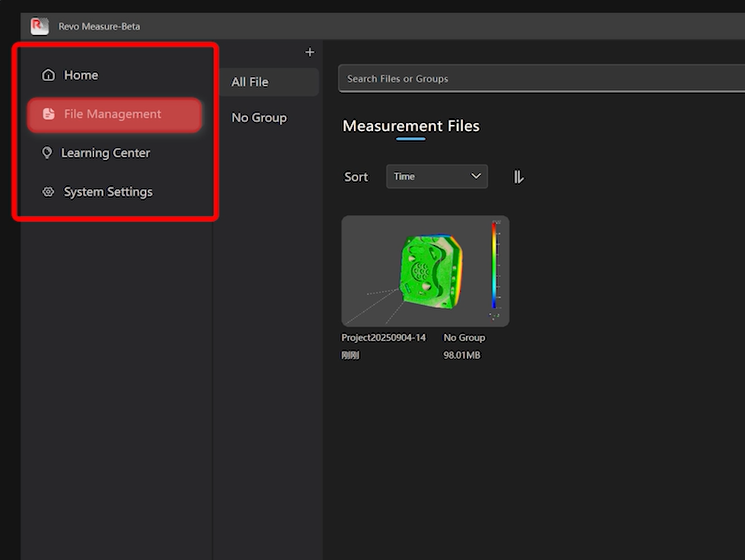The image size is (745, 560).
Task: Open the green 3D scan project thumbnail
Action: click(424, 271)
